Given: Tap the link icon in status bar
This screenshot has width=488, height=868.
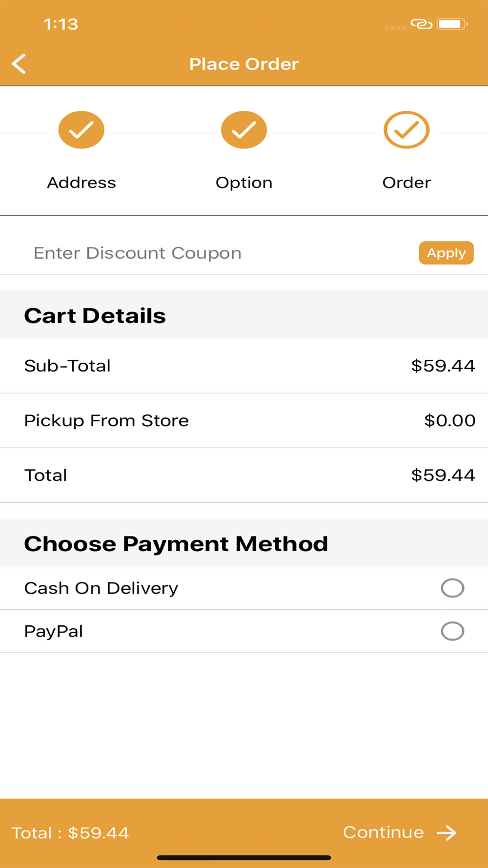Looking at the screenshot, I should (422, 24).
